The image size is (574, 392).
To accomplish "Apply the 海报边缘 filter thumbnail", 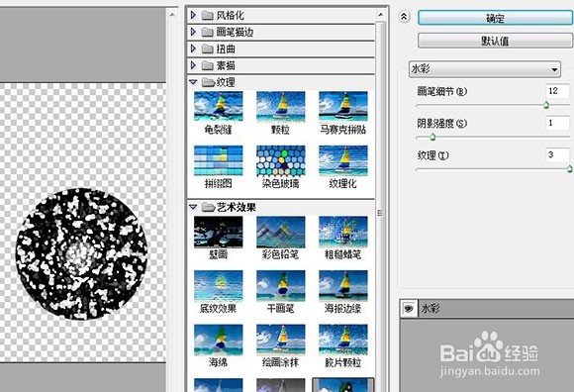I will (x=343, y=286).
